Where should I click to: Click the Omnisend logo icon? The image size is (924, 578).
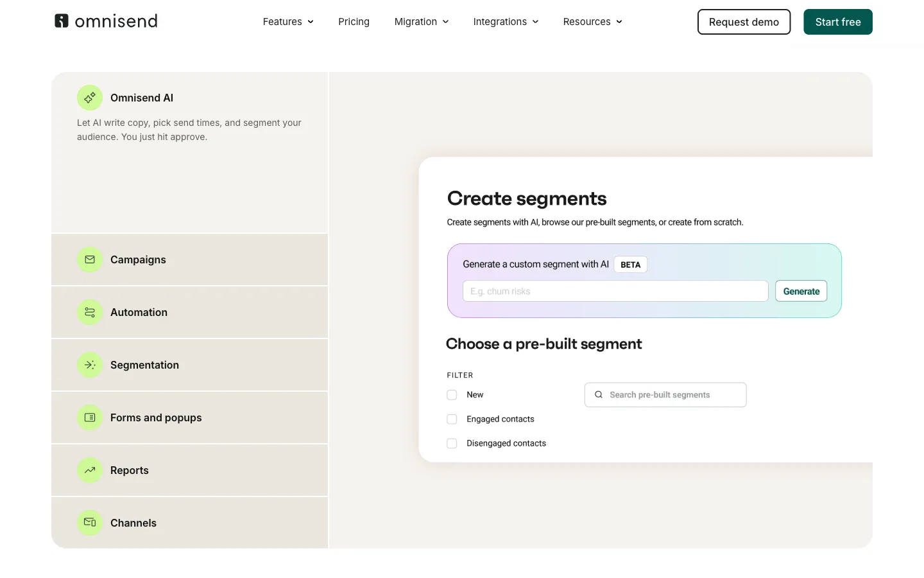[62, 21]
